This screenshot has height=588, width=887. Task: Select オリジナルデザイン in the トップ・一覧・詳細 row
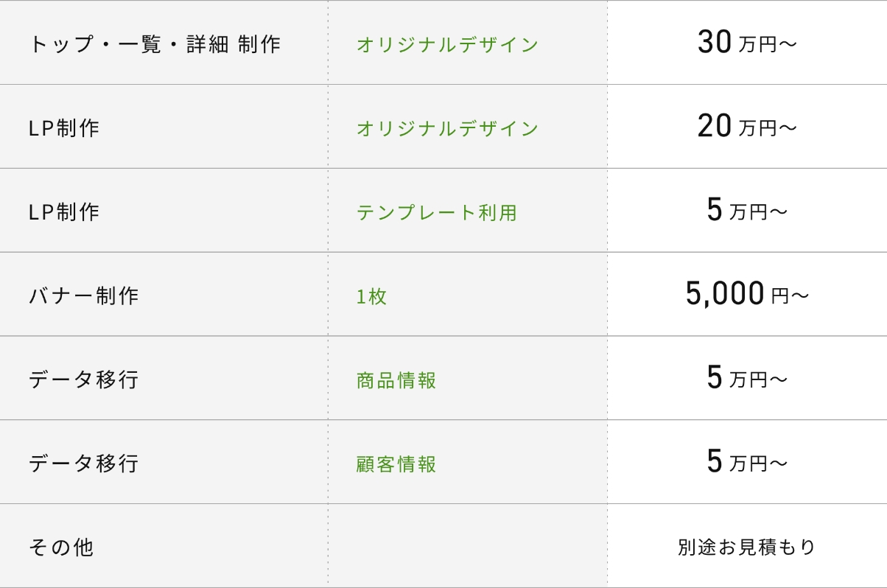pyautogui.click(x=447, y=45)
